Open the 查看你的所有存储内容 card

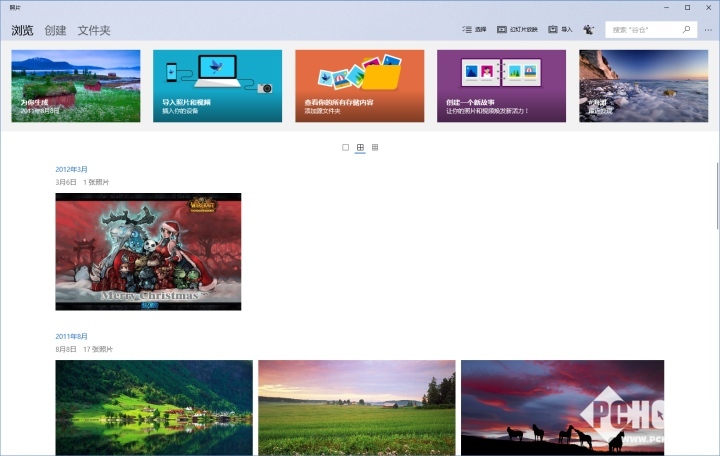click(x=360, y=86)
